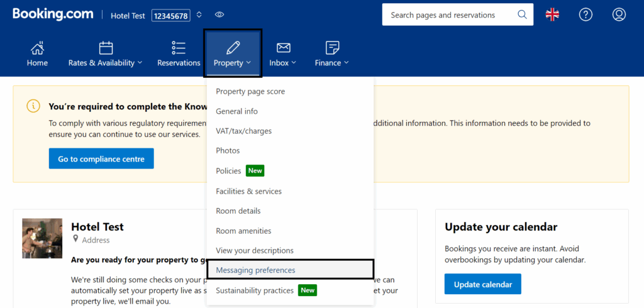Click the Update calendar button
The height and width of the screenshot is (308, 644).
(x=482, y=284)
